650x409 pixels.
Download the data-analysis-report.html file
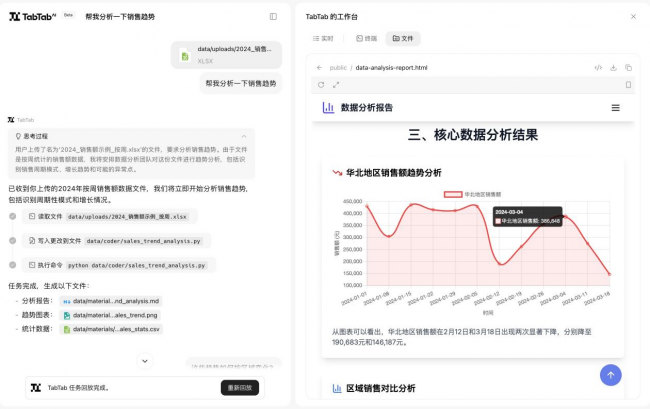click(613, 68)
